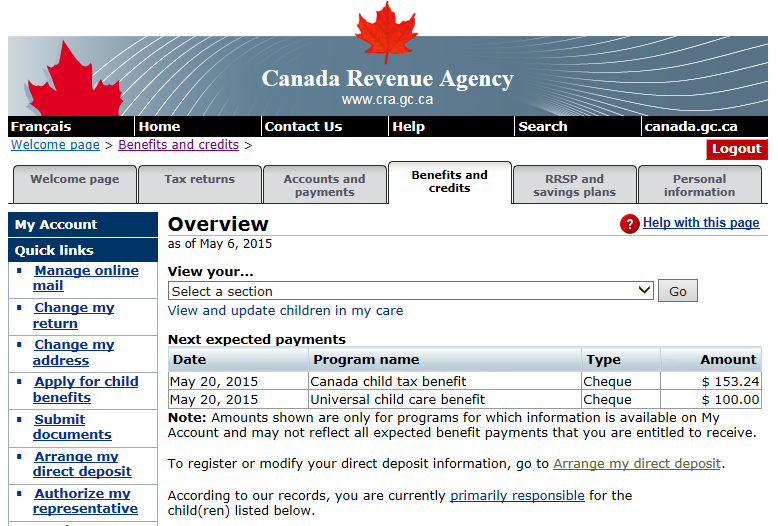Open the RRSP and savings plans tab
Screen dimensions: 778x526
pyautogui.click(x=574, y=185)
